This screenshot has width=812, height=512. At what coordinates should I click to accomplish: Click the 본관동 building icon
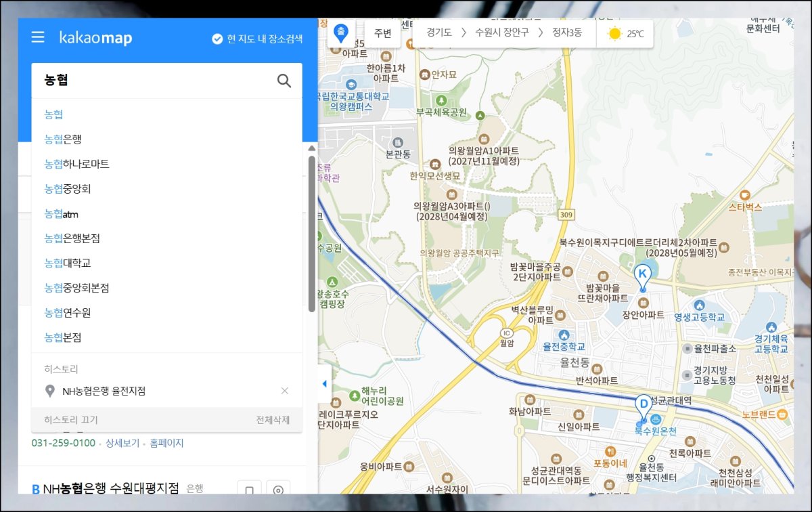(x=397, y=142)
